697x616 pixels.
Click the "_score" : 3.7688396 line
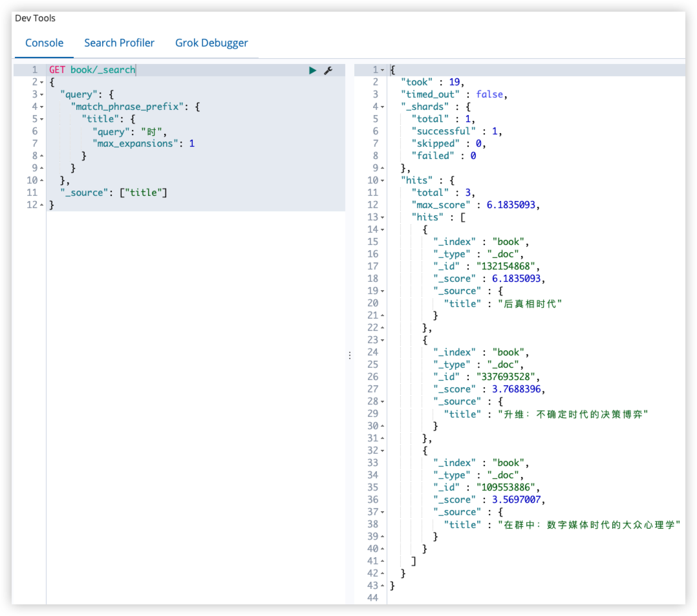(x=489, y=389)
